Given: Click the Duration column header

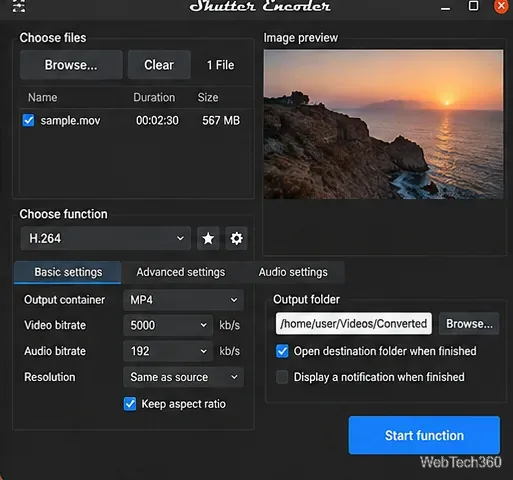Looking at the screenshot, I should coord(154,98).
